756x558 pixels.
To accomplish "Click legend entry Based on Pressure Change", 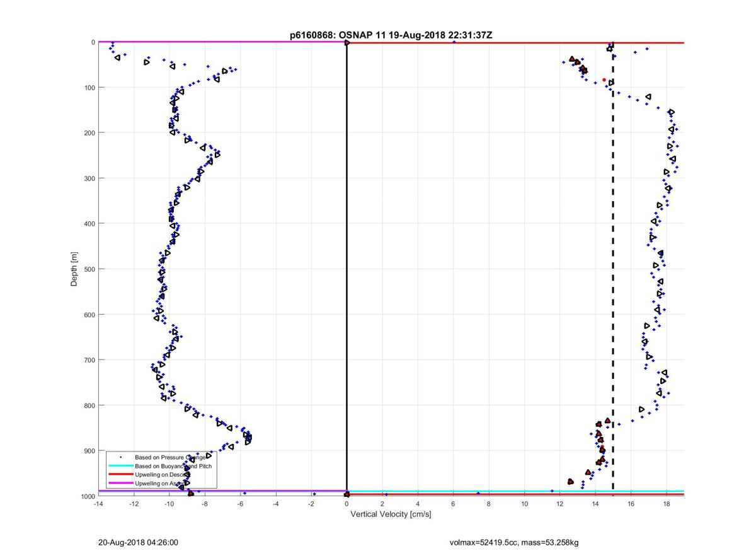I will [x=170, y=457].
